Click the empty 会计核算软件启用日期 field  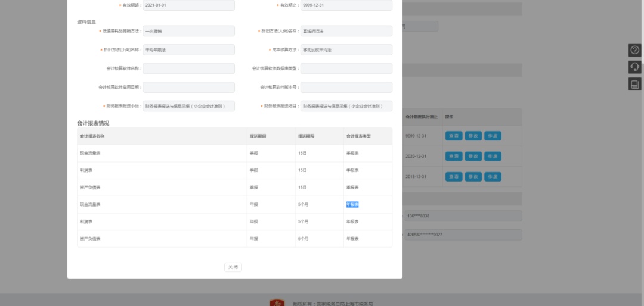(x=189, y=88)
